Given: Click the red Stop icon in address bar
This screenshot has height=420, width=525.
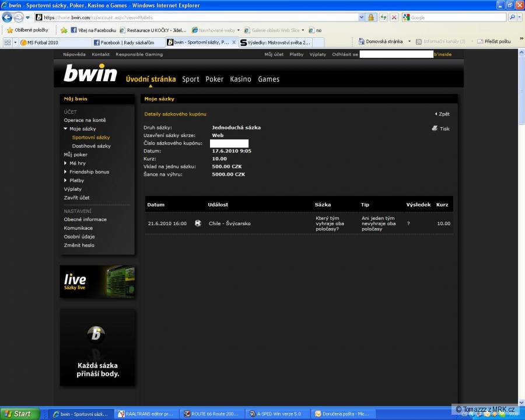Looking at the screenshot, I should pos(394,17).
